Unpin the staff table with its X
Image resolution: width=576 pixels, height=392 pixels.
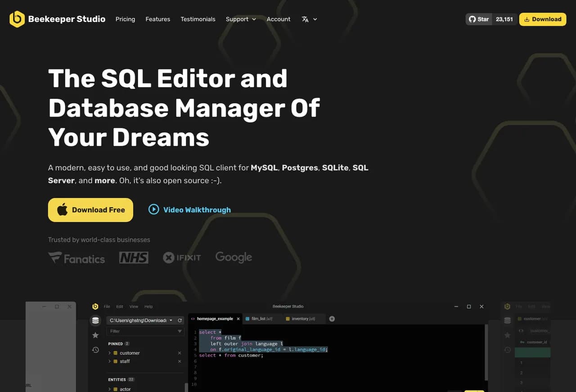coord(180,361)
